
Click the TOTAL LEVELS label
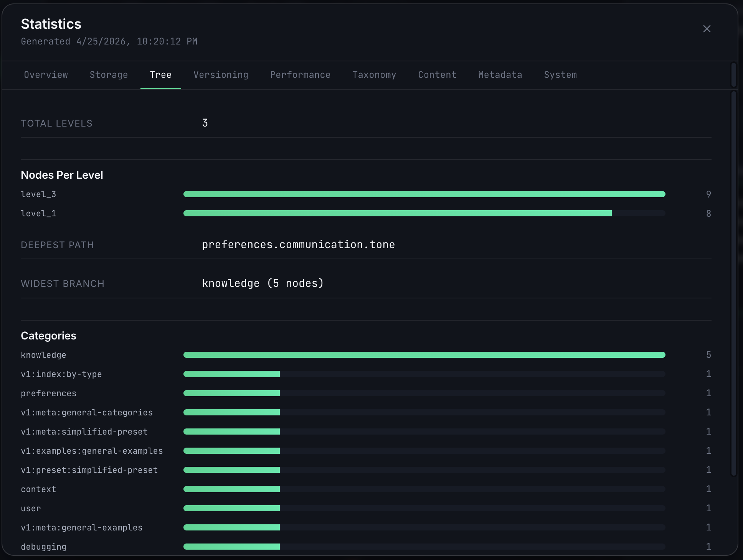[56, 124]
